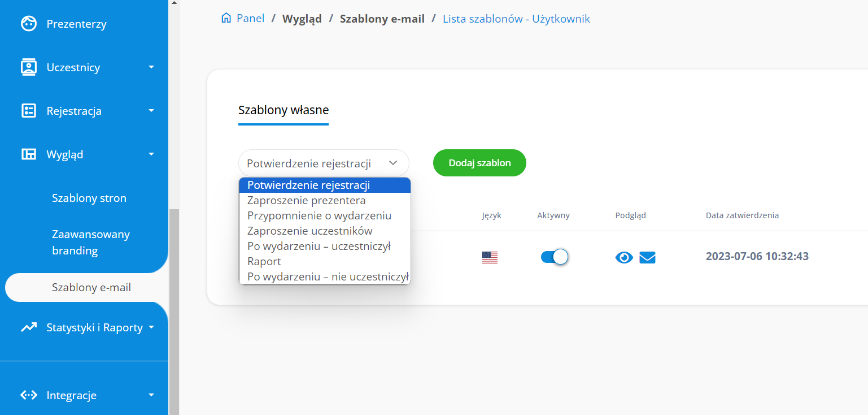Select Zaproszenie prezentera from dropdown list

306,201
